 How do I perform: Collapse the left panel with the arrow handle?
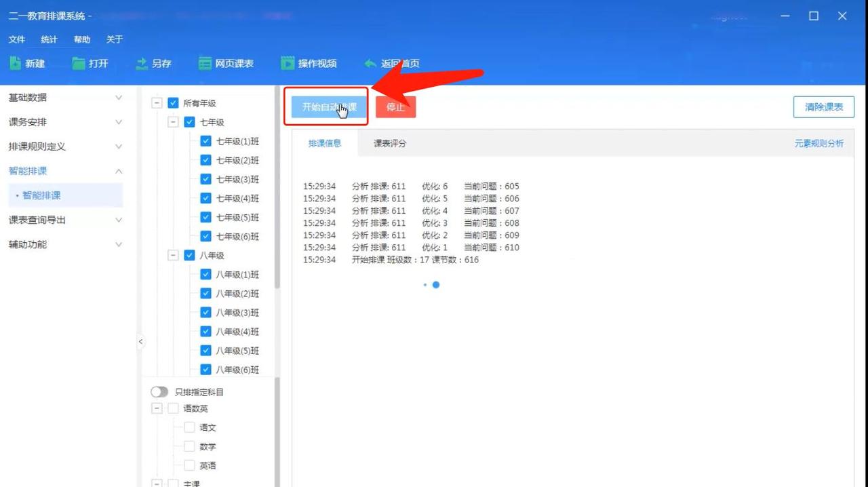141,342
